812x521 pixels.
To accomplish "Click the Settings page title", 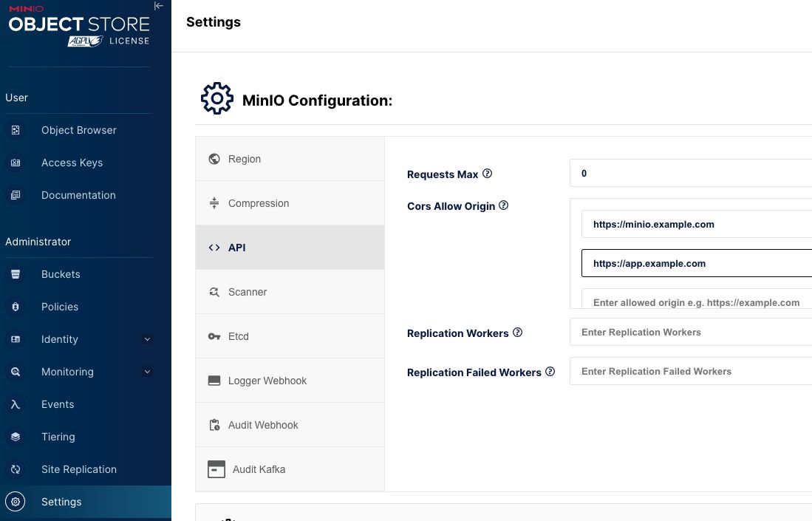I will (214, 22).
